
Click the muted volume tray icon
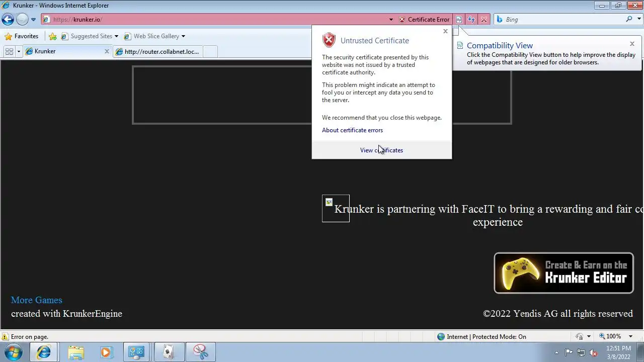pyautogui.click(x=594, y=352)
